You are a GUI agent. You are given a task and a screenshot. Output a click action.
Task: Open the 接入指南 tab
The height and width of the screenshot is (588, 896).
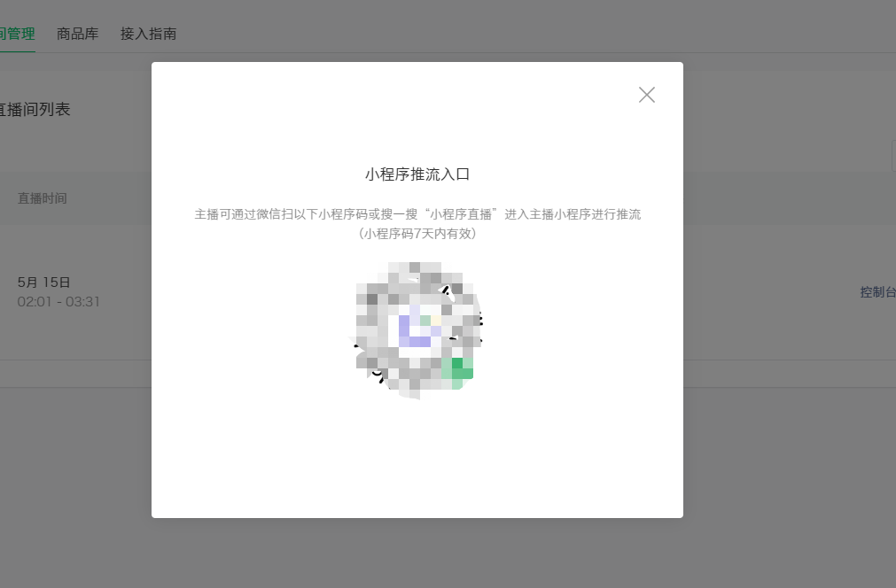point(149,34)
